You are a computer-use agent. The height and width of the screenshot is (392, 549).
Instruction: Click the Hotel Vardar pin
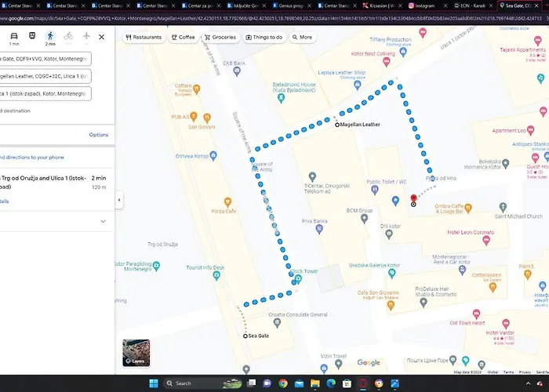506,323
